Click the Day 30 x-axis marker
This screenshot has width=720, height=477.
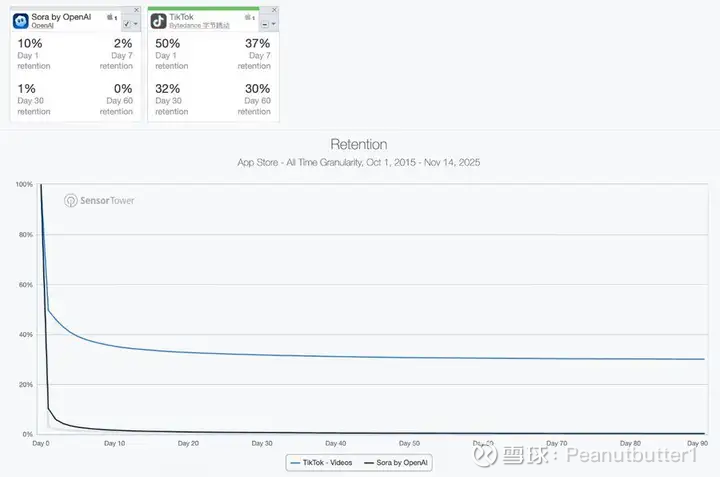pyautogui.click(x=262, y=442)
